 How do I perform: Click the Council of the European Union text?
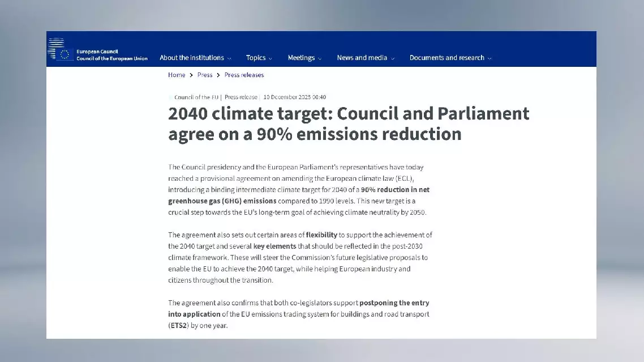(112, 58)
